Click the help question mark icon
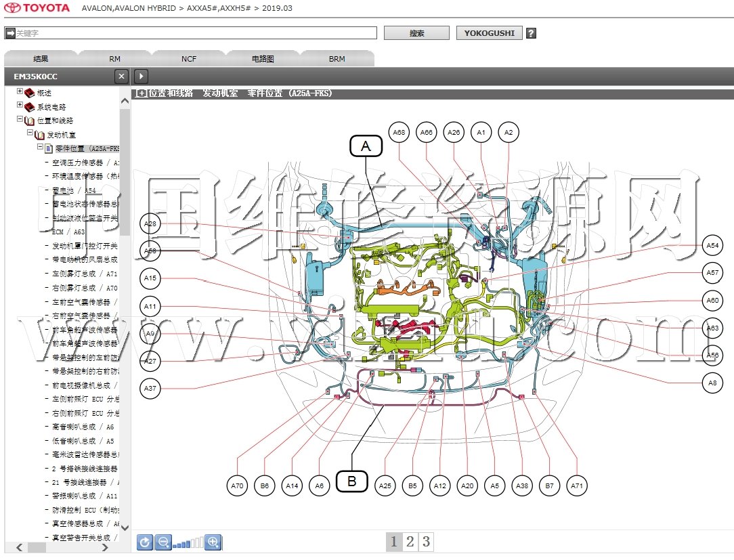 coord(531,33)
